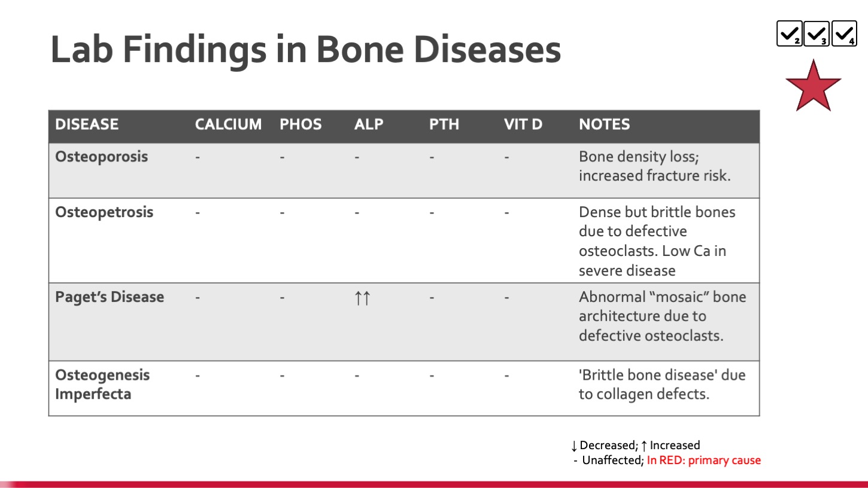Select the NOTES column header
Viewport: 868px width, 488px height.
coord(605,124)
